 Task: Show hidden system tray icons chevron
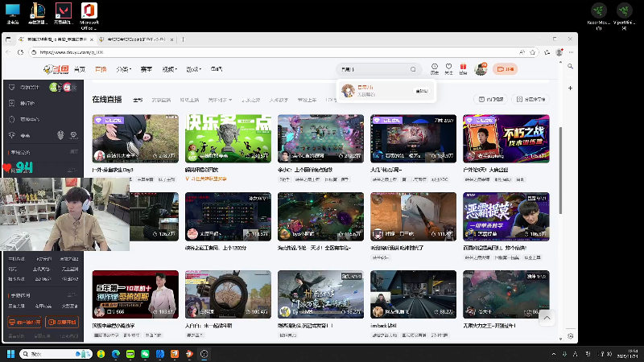pos(554,354)
